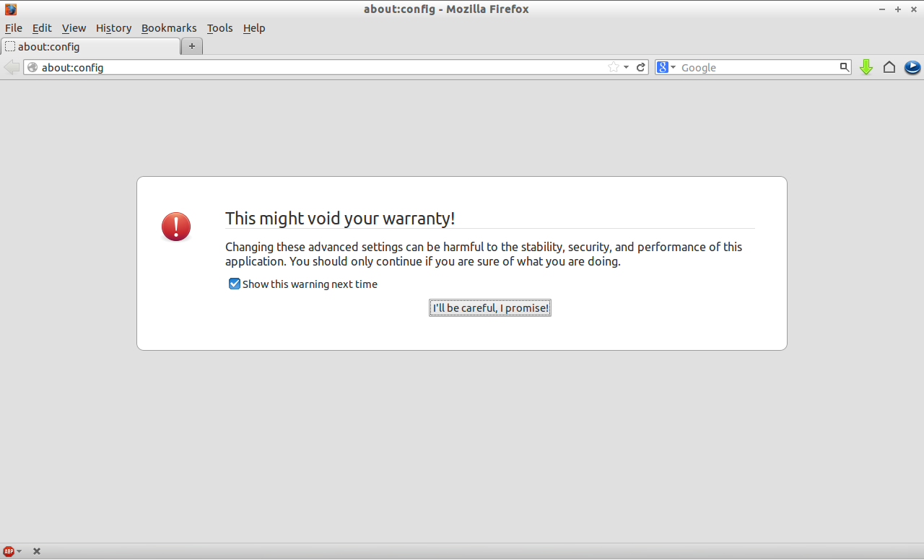Go to the Home page icon
924x560 pixels.
click(x=889, y=67)
